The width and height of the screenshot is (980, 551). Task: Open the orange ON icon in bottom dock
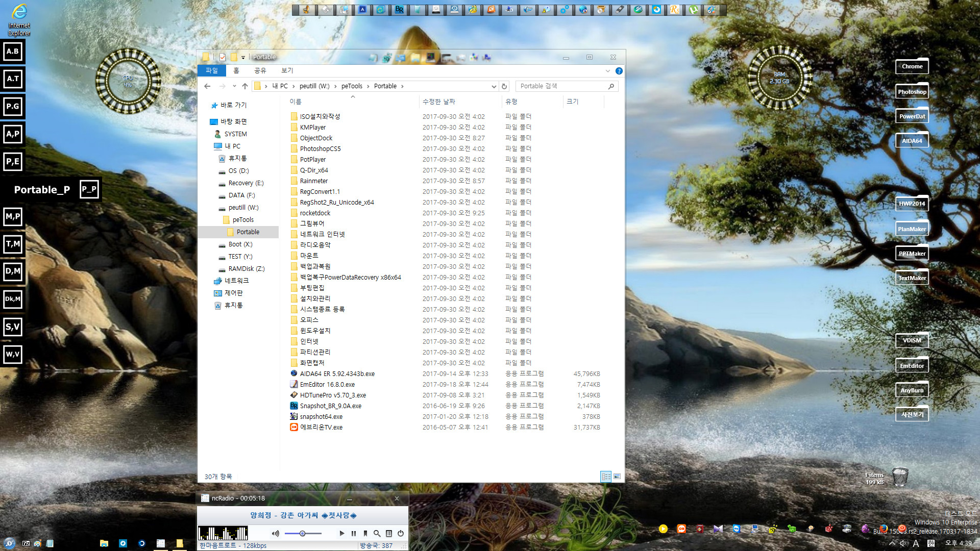coord(681,529)
